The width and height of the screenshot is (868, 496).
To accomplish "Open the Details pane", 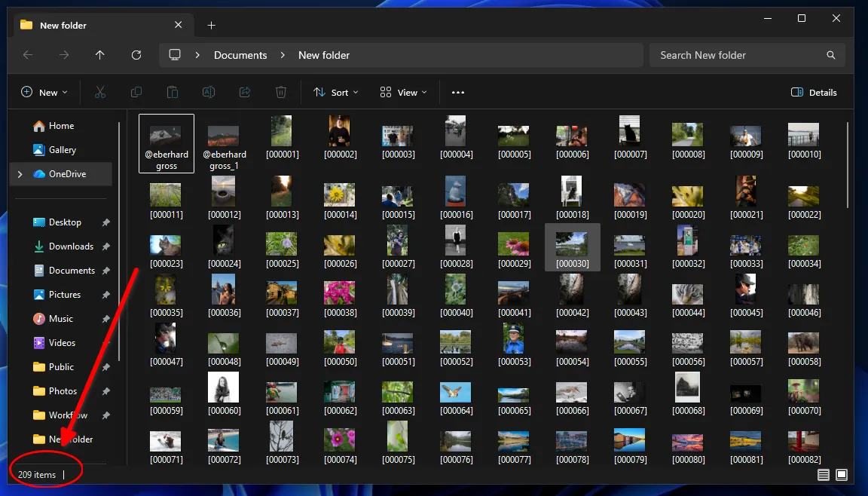I will [x=814, y=92].
